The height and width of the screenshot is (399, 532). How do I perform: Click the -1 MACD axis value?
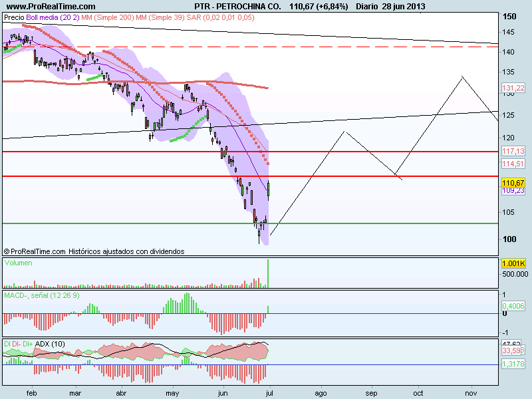(x=505, y=333)
